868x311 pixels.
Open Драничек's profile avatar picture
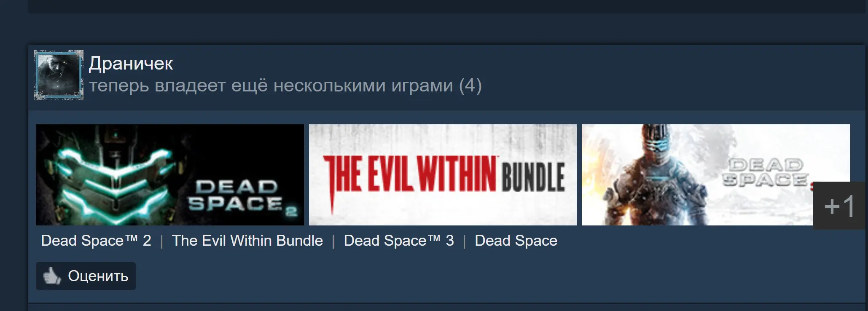59,75
